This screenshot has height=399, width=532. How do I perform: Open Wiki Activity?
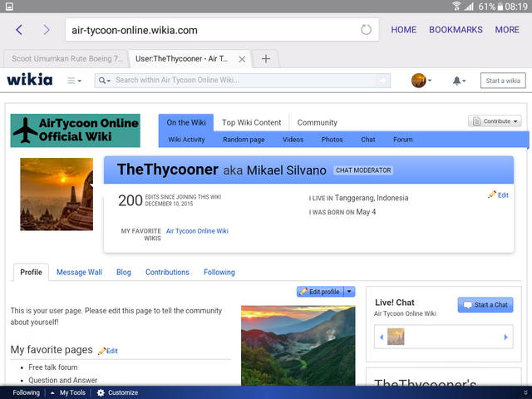186,140
